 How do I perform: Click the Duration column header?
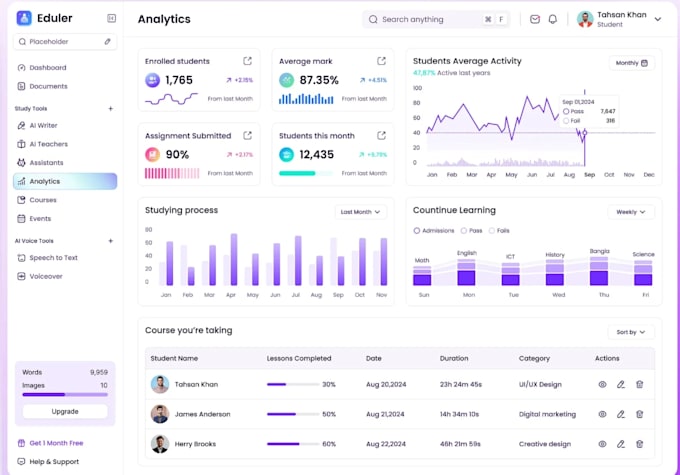click(x=454, y=358)
